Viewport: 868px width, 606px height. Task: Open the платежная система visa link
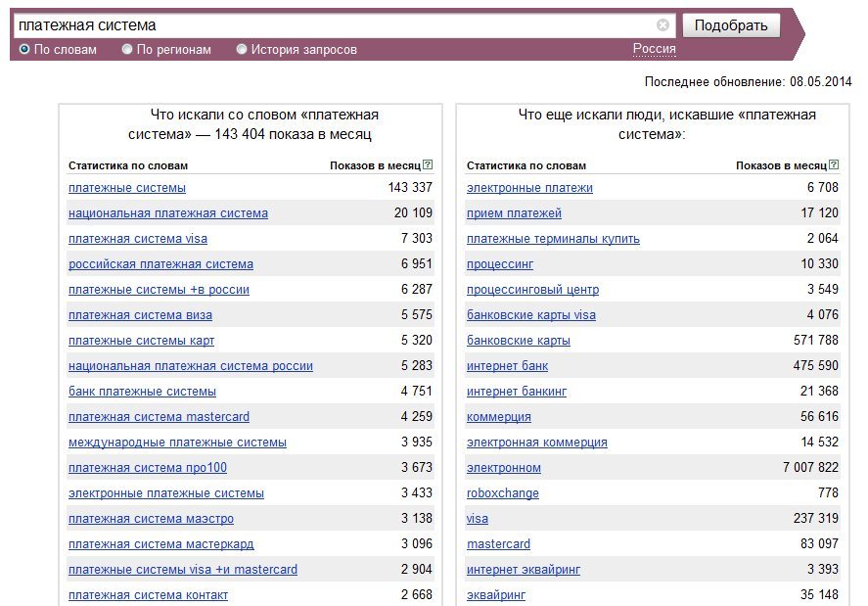pos(138,239)
